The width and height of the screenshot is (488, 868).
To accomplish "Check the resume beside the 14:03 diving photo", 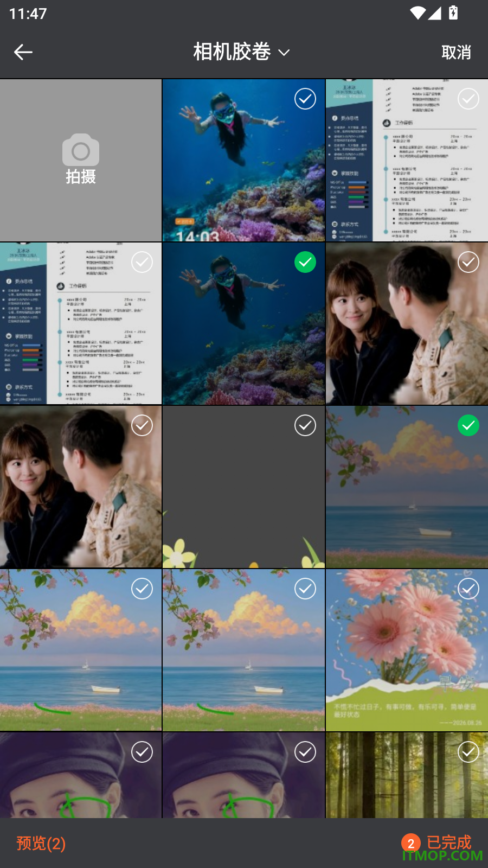I will click(468, 99).
